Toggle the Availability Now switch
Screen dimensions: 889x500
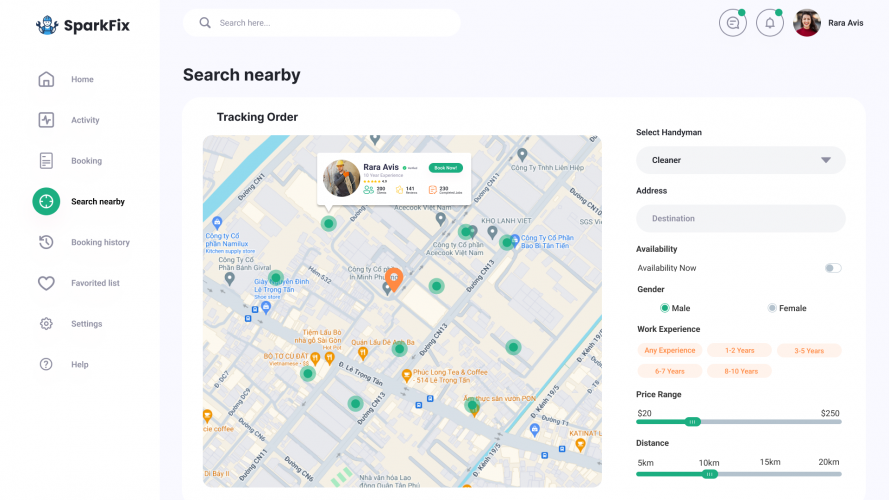click(x=833, y=268)
